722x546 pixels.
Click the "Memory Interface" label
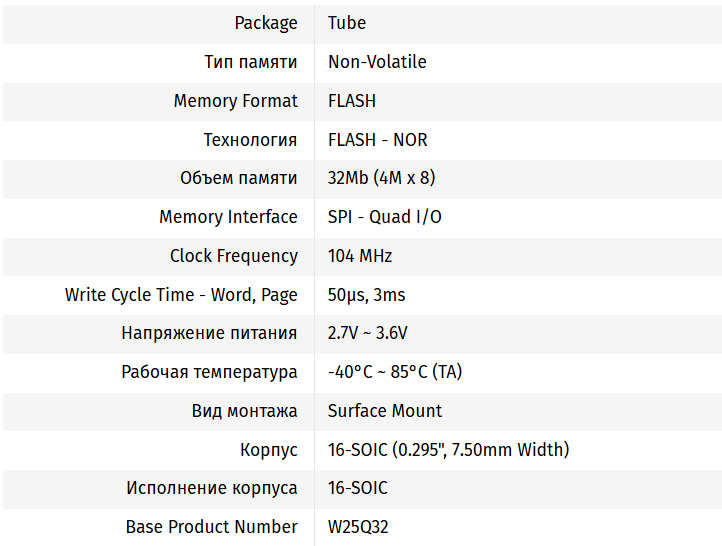(228, 217)
